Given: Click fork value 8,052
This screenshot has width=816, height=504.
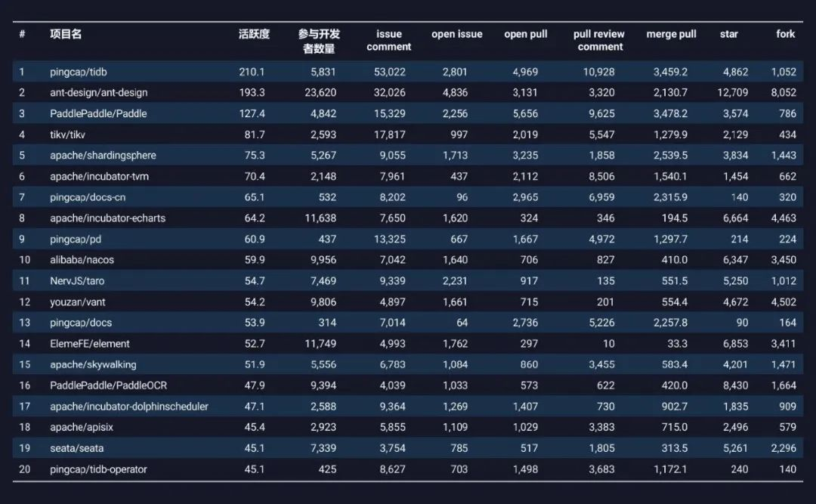Looking at the screenshot, I should pyautogui.click(x=784, y=93).
